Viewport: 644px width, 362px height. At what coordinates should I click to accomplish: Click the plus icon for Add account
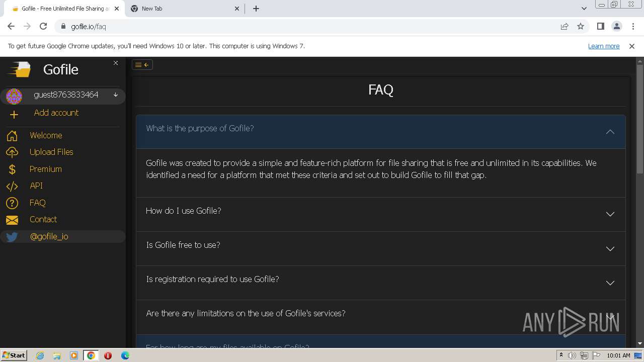pyautogui.click(x=14, y=115)
